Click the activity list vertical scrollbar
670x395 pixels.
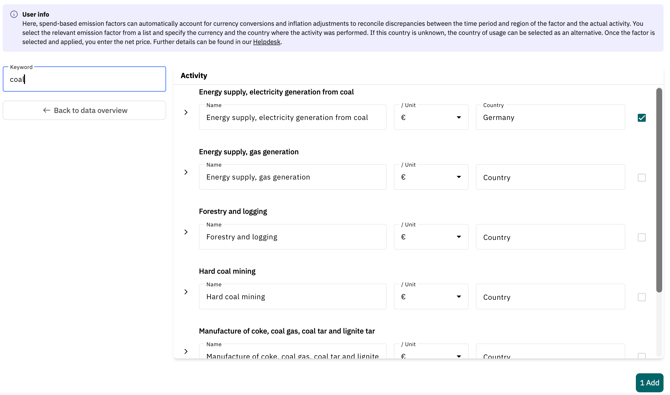tap(659, 190)
